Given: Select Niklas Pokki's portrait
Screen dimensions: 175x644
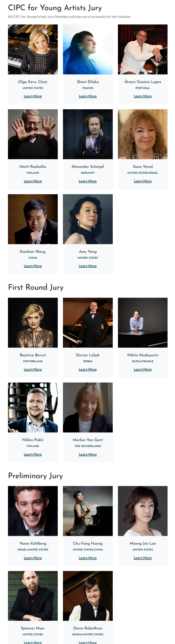Looking at the screenshot, I should tap(33, 407).
